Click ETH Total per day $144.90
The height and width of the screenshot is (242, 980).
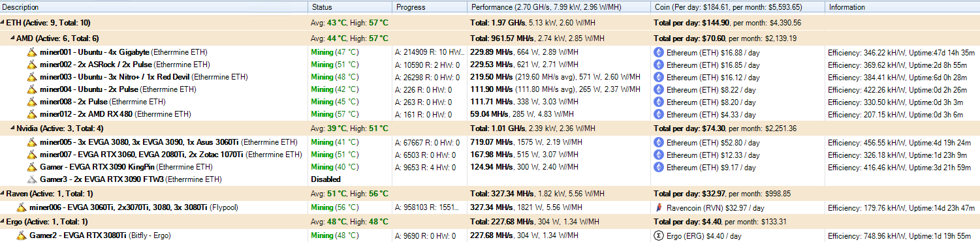[691, 22]
